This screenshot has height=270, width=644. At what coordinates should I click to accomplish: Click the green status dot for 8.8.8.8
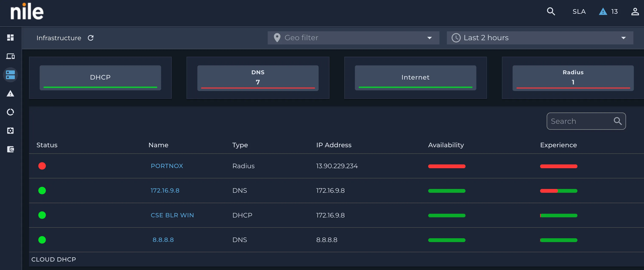(x=42, y=240)
